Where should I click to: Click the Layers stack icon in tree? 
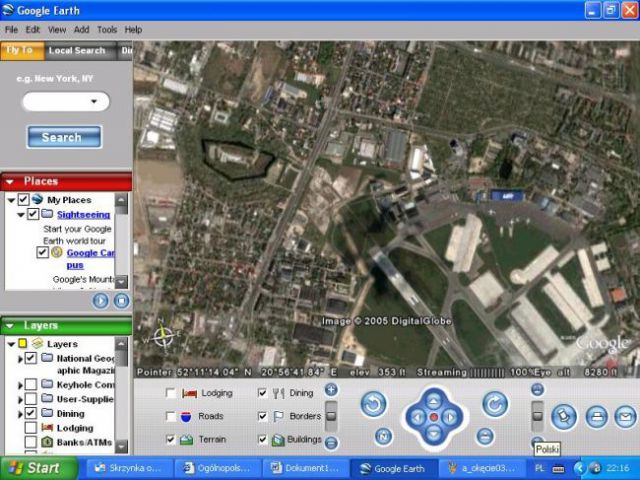pos(38,343)
